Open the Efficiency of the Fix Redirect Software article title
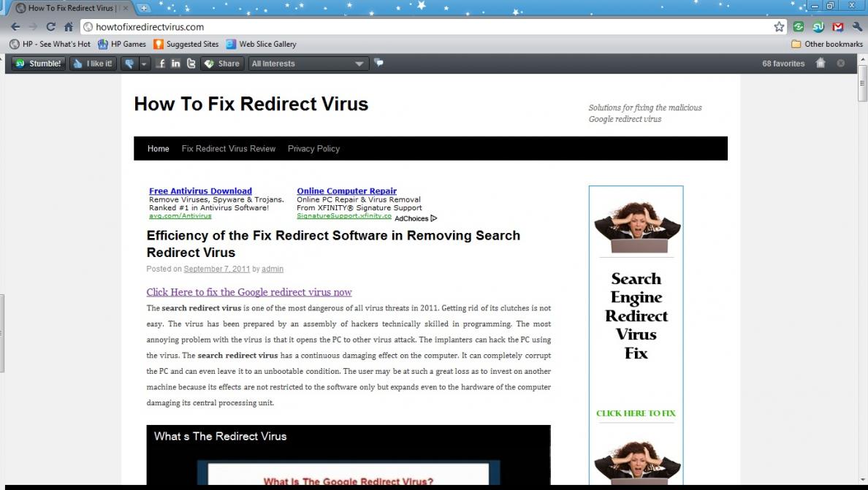868x490 pixels. click(x=333, y=244)
